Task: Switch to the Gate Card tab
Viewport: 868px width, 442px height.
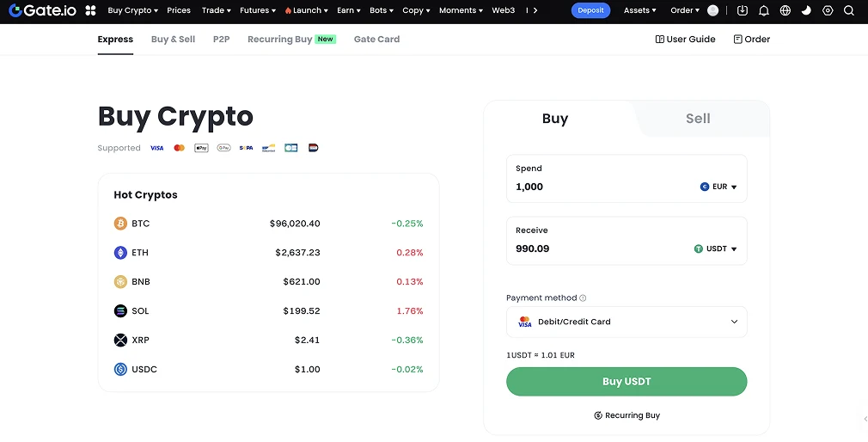Action: coord(376,40)
